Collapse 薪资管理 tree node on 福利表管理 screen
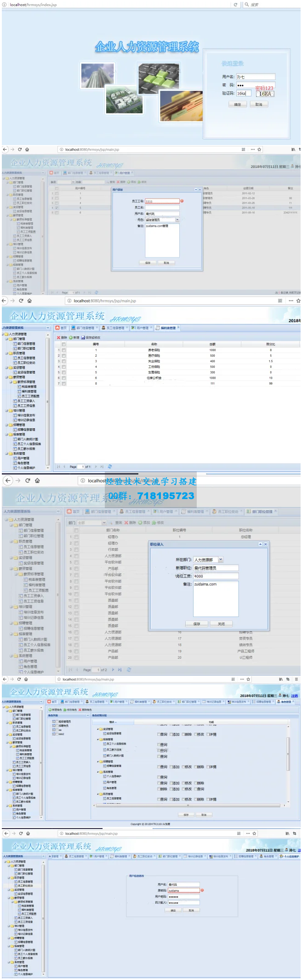The width and height of the screenshot is (302, 980). click(7, 377)
